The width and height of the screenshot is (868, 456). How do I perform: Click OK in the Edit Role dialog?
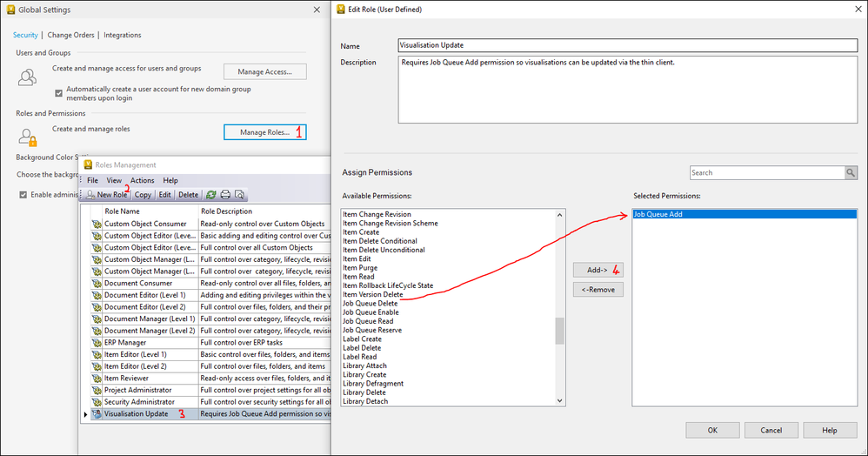click(712, 430)
